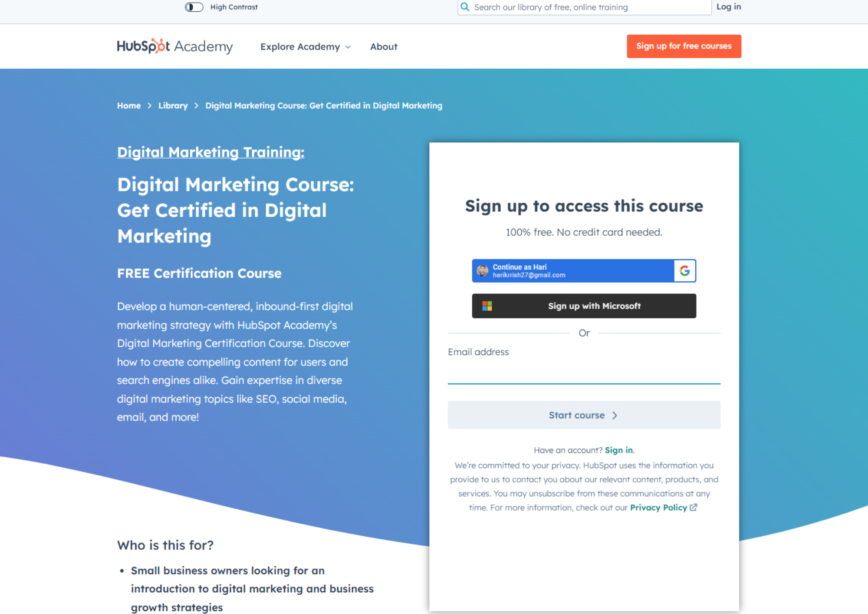Open the Privacy Policy link

pyautogui.click(x=658, y=508)
